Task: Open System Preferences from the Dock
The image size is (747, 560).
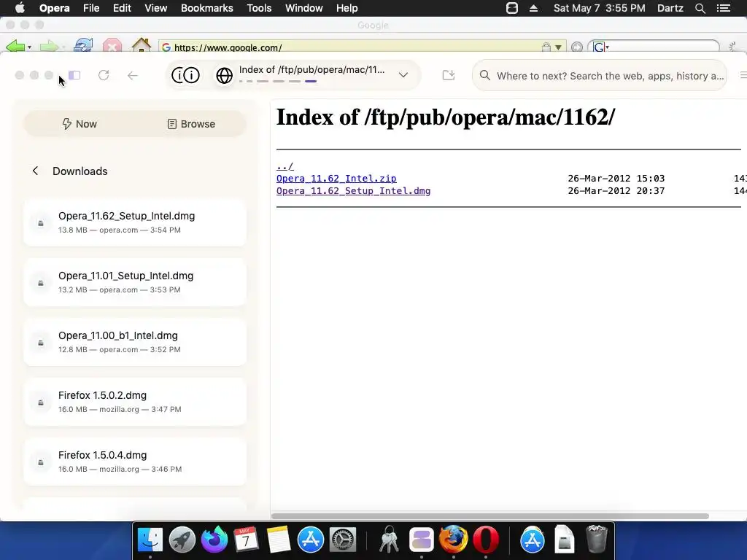Action: coord(343,540)
